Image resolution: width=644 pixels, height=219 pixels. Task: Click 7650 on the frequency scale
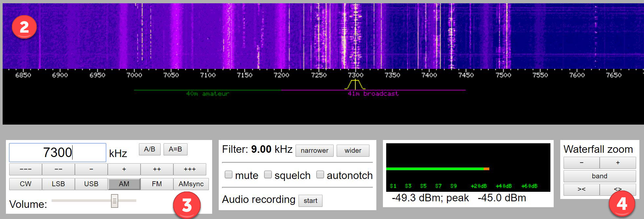[x=614, y=75]
